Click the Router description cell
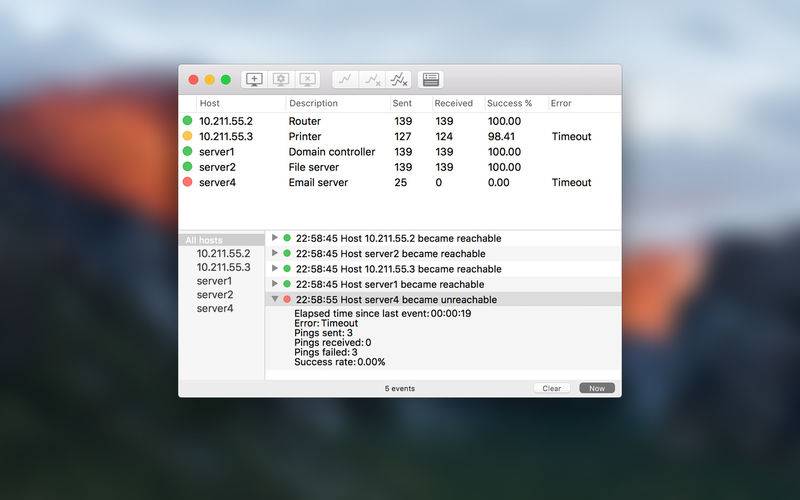 click(x=305, y=121)
